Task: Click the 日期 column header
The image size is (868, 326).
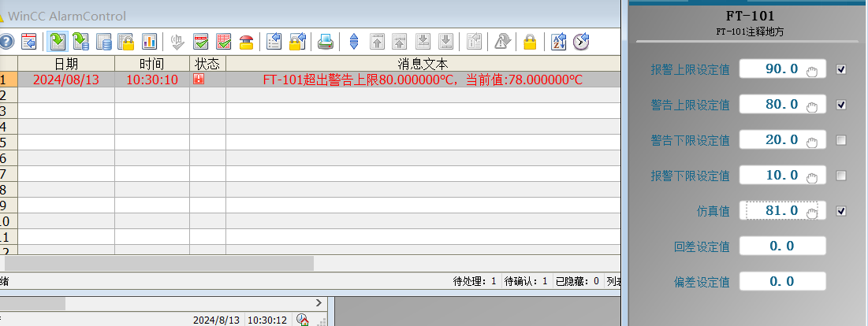Action: coord(66,63)
